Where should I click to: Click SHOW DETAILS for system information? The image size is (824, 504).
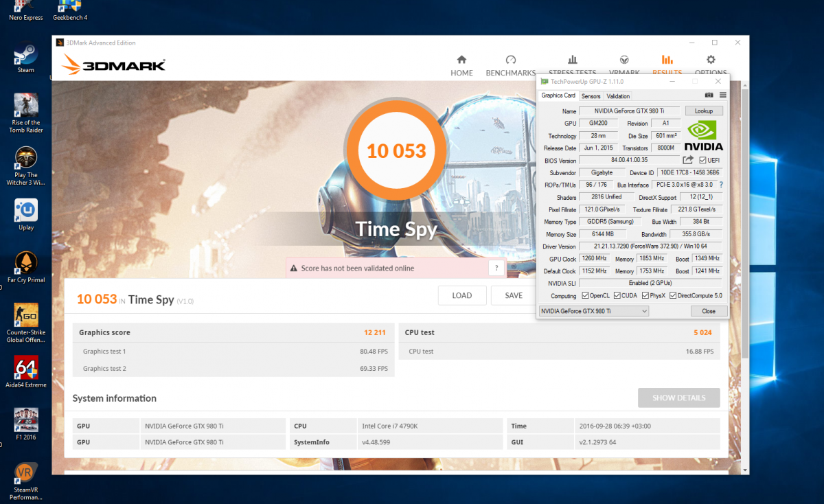coord(678,398)
